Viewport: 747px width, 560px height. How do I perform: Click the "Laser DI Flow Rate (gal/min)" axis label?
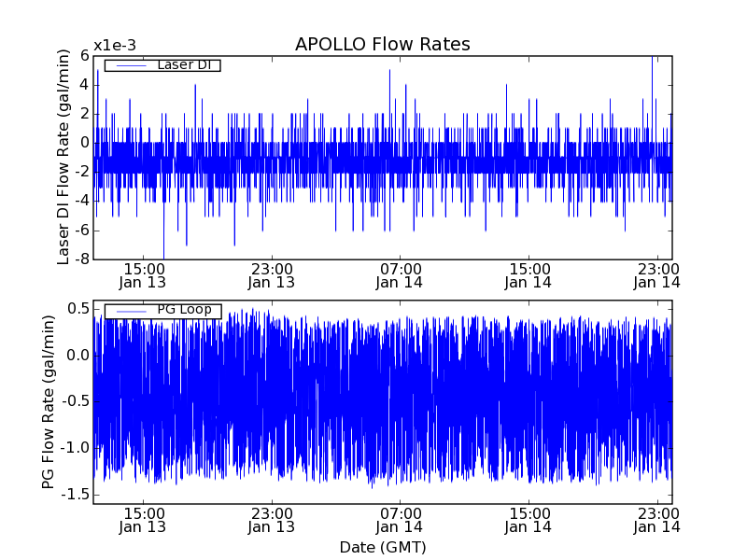63,158
